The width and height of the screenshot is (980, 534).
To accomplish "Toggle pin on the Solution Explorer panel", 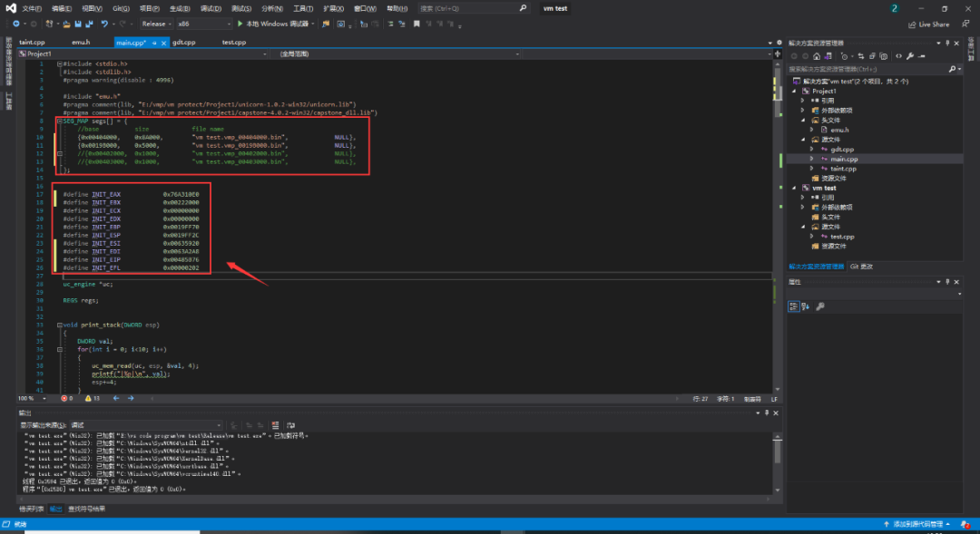I will coord(947,44).
